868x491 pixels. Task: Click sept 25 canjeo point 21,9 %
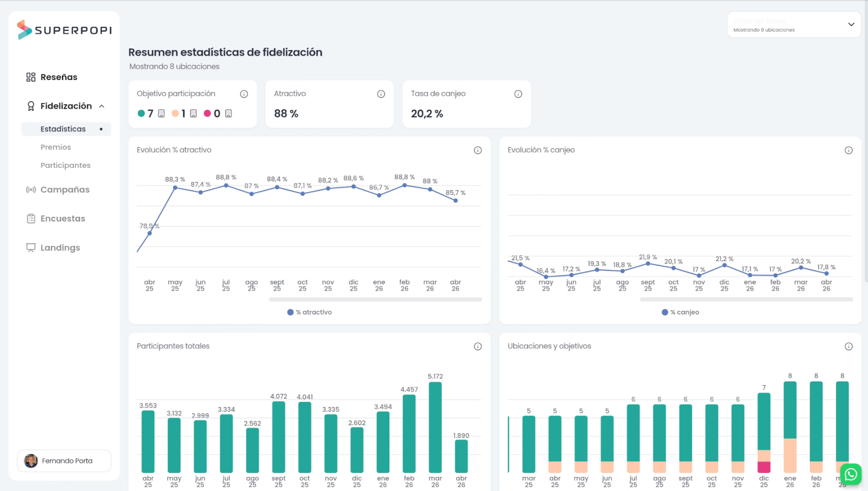click(x=648, y=263)
